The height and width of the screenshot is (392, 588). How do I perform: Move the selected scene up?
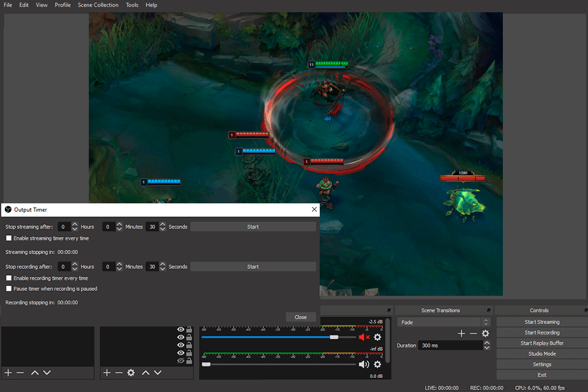(34, 372)
